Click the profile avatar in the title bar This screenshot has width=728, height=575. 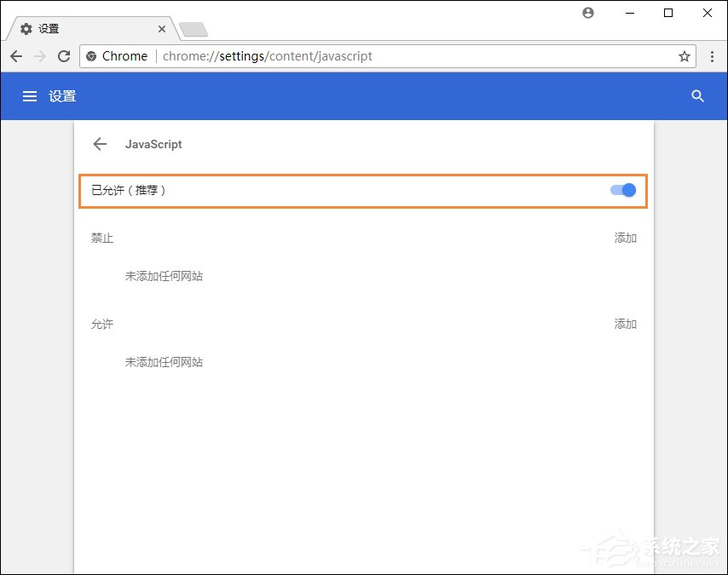[587, 13]
